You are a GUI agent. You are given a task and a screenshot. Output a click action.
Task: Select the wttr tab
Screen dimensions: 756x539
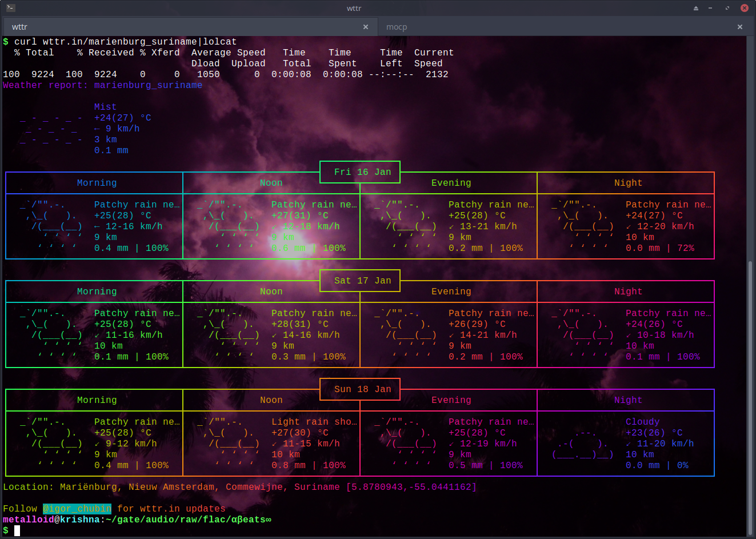click(x=20, y=27)
